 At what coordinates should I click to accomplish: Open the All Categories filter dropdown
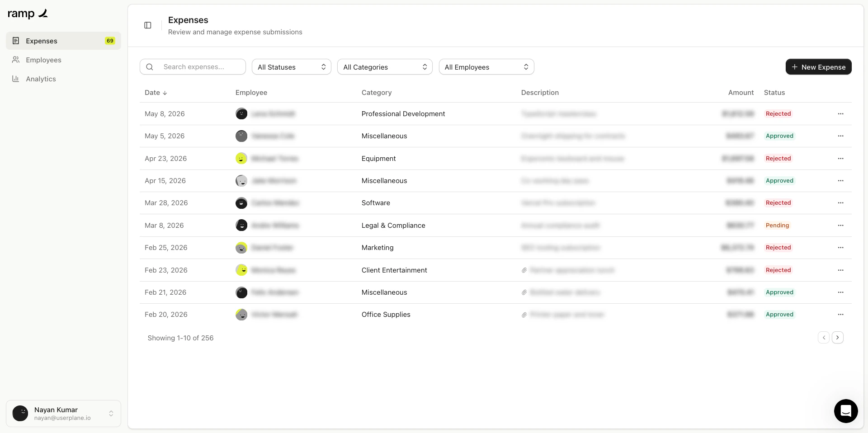(385, 67)
